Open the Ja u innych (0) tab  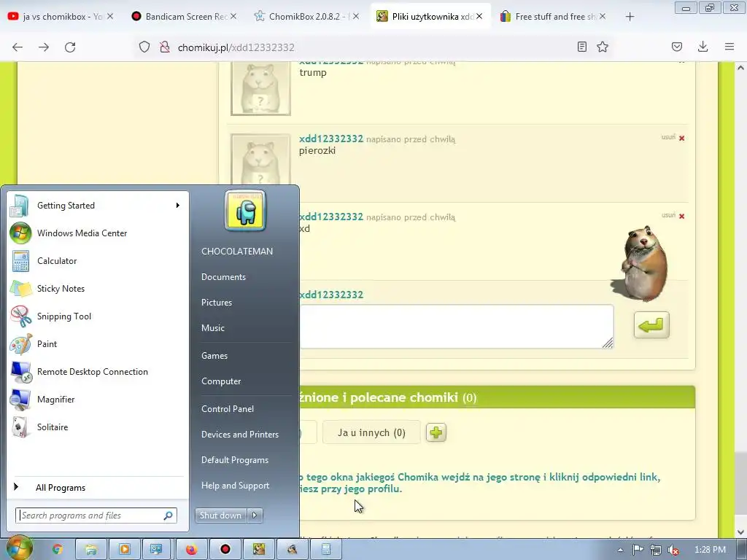coord(371,432)
